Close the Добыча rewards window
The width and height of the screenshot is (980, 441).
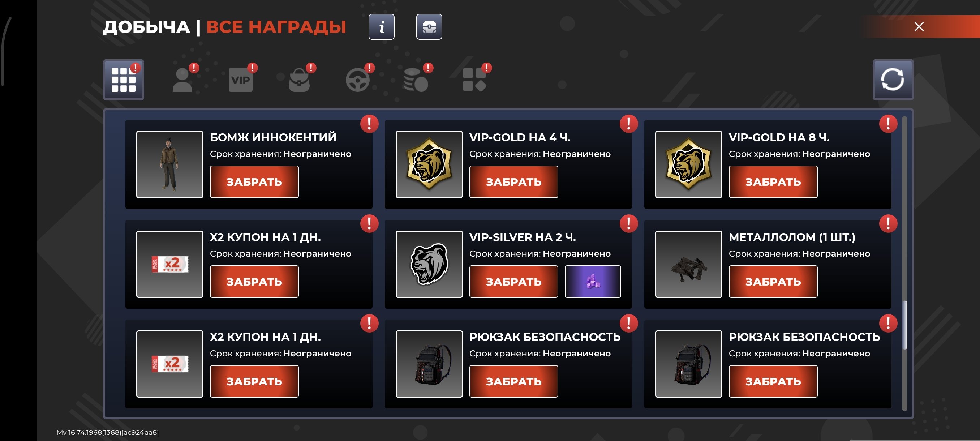pos(919,27)
